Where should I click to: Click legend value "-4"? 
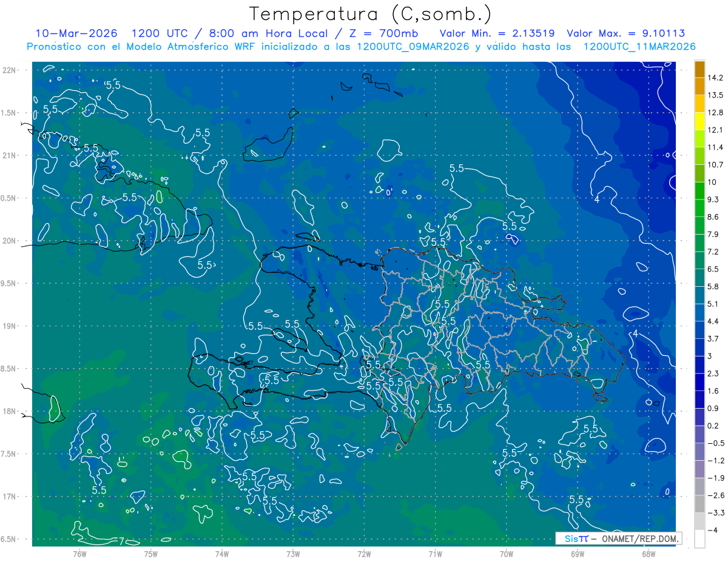pyautogui.click(x=713, y=530)
